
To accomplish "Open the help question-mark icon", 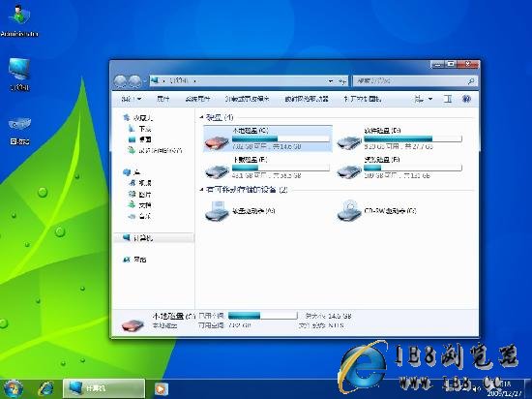I will tap(466, 99).
